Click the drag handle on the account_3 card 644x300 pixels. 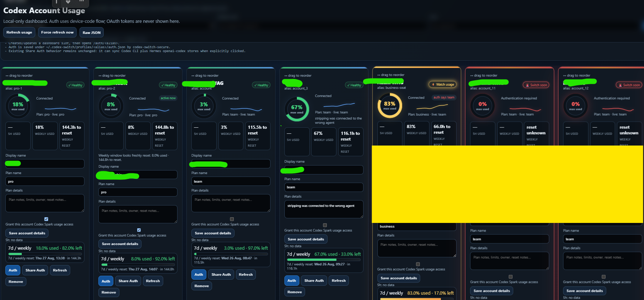point(298,76)
